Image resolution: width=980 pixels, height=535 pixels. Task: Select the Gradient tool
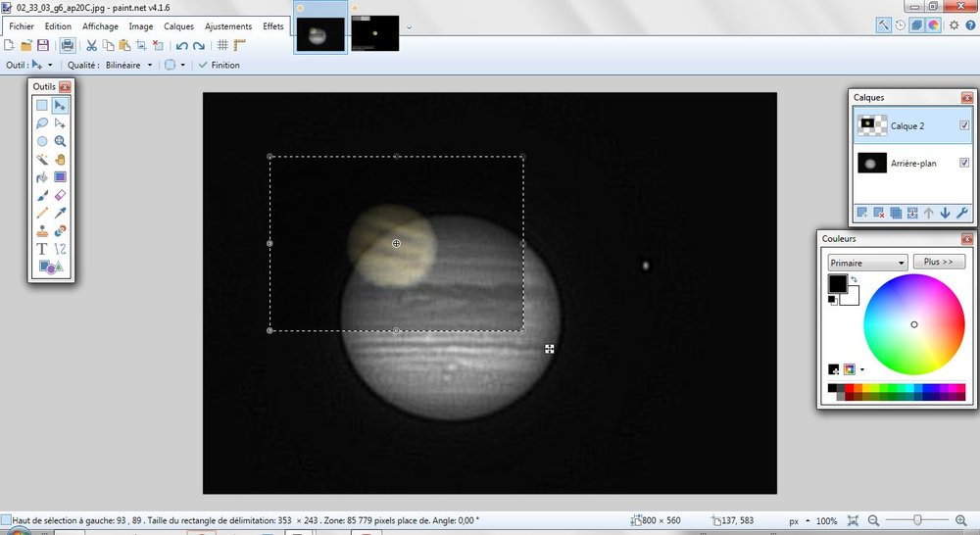[60, 177]
